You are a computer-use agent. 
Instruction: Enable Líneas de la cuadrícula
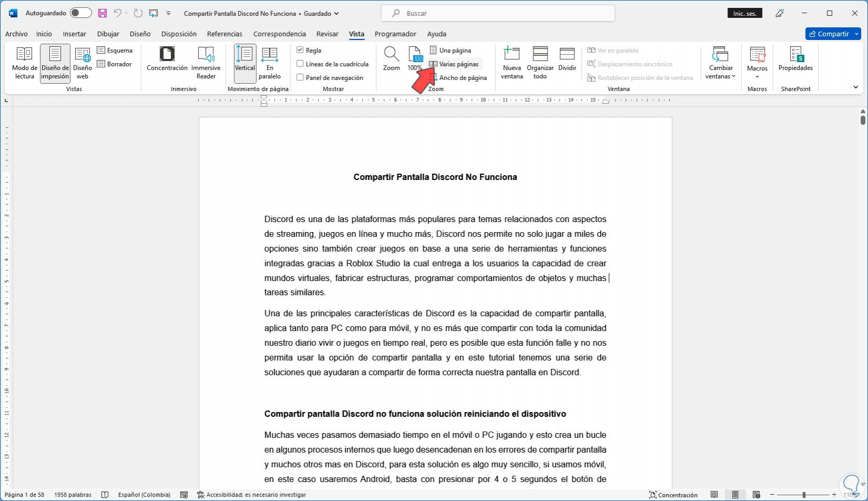coord(300,64)
